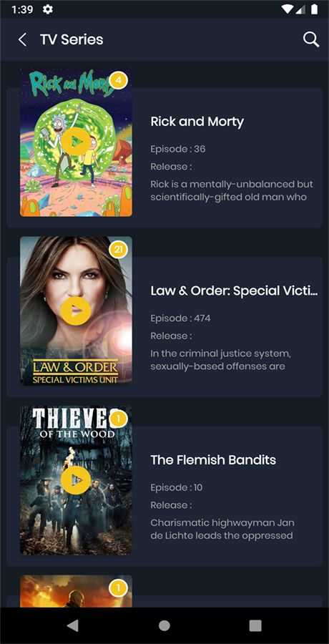The image size is (329, 644).
Task: Select the Rick and Morty poster image
Action: [76, 142]
